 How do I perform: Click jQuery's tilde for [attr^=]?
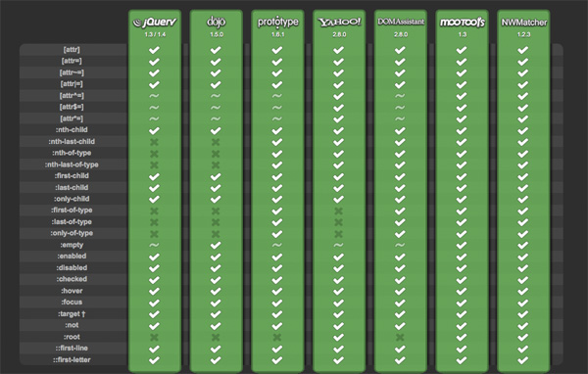pyautogui.click(x=154, y=96)
